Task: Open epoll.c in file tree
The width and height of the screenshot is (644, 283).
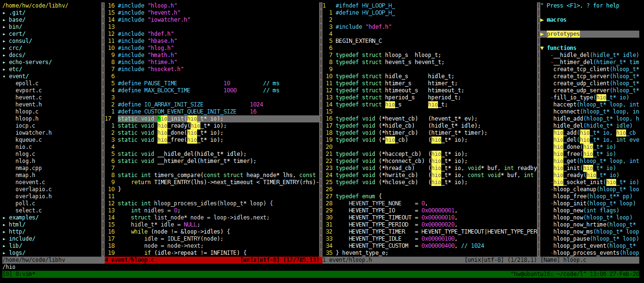Action: 27,83
